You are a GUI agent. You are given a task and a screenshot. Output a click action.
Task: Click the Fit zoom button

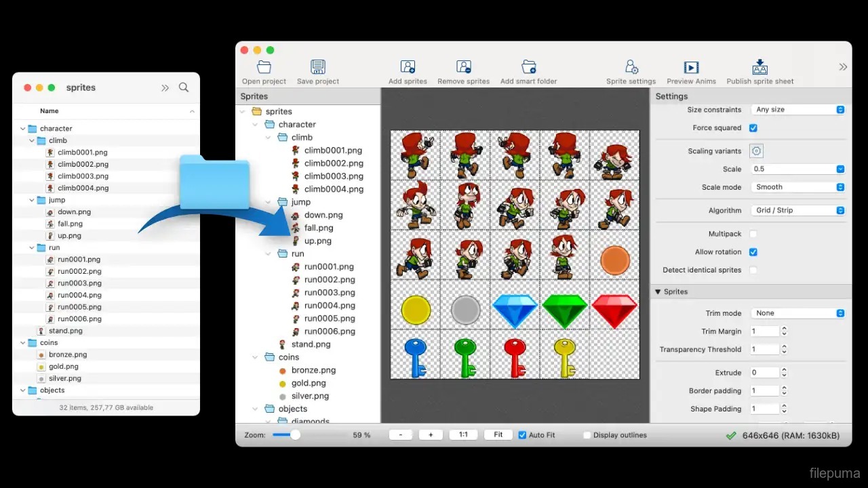pos(498,435)
